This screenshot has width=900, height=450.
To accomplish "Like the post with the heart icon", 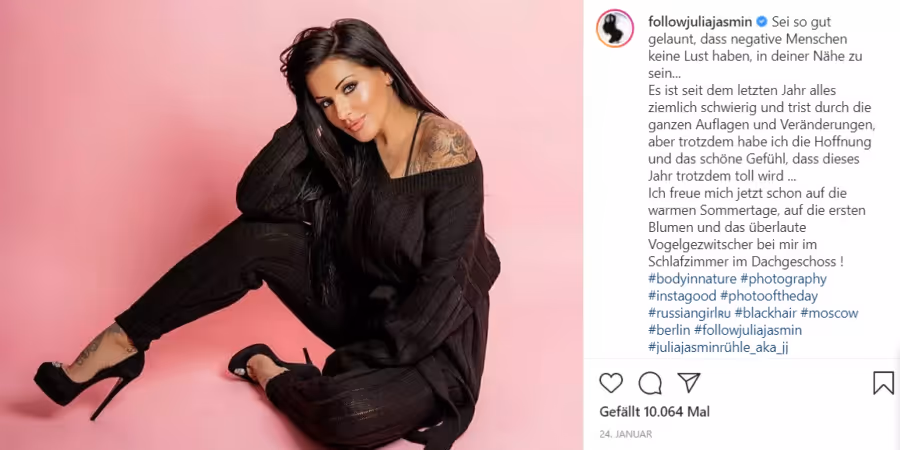I will (x=611, y=383).
